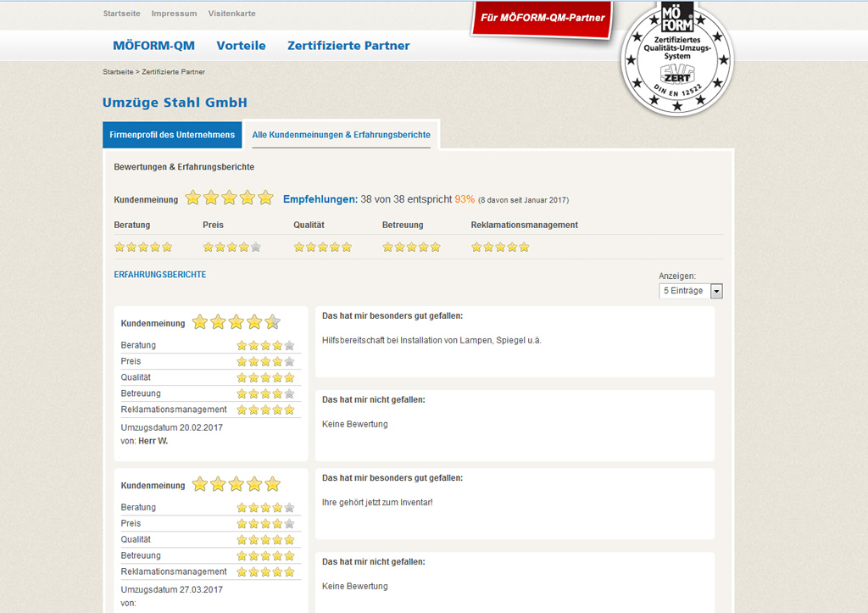Click the Preis summary star rating
This screenshot has width=868, height=613.
tap(232, 247)
